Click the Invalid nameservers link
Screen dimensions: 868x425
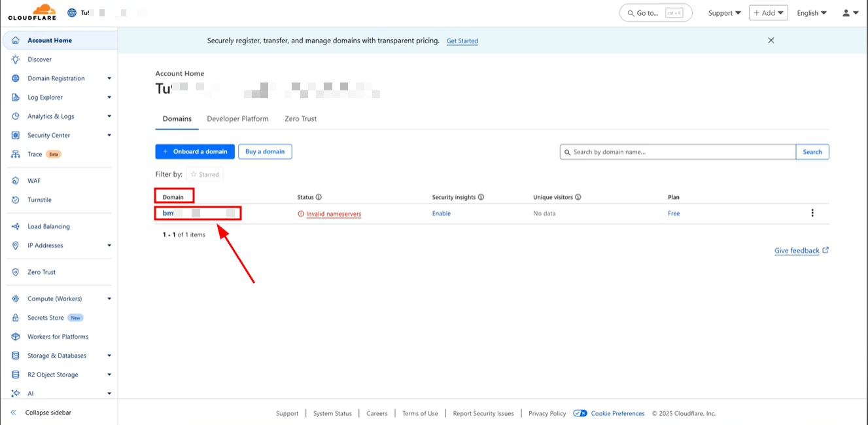[x=334, y=214]
